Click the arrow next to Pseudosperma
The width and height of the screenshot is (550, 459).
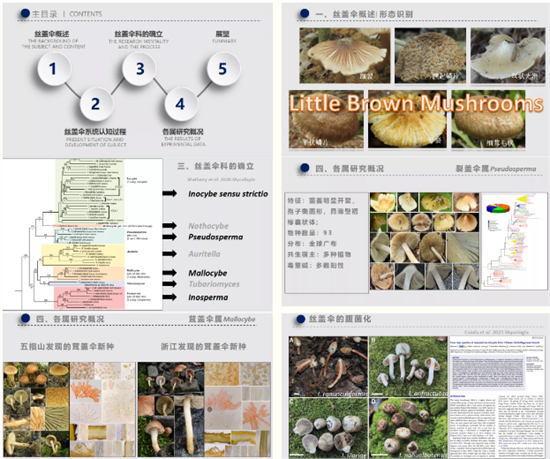pos(169,237)
